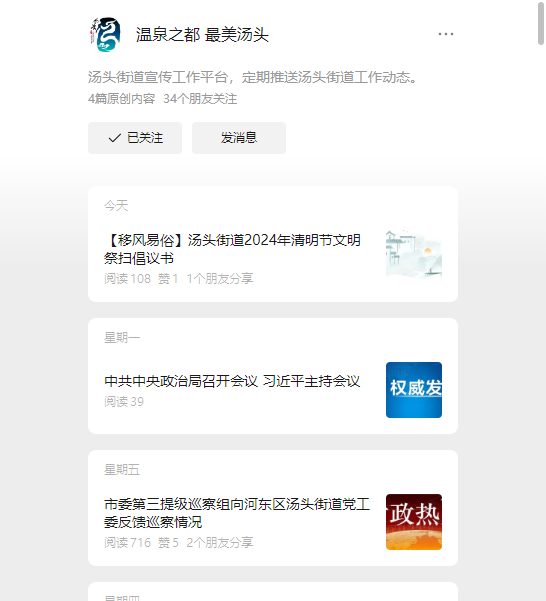The height and width of the screenshot is (601, 546).
Task: Click the 星期一 date label
Action: pyautogui.click(x=122, y=338)
